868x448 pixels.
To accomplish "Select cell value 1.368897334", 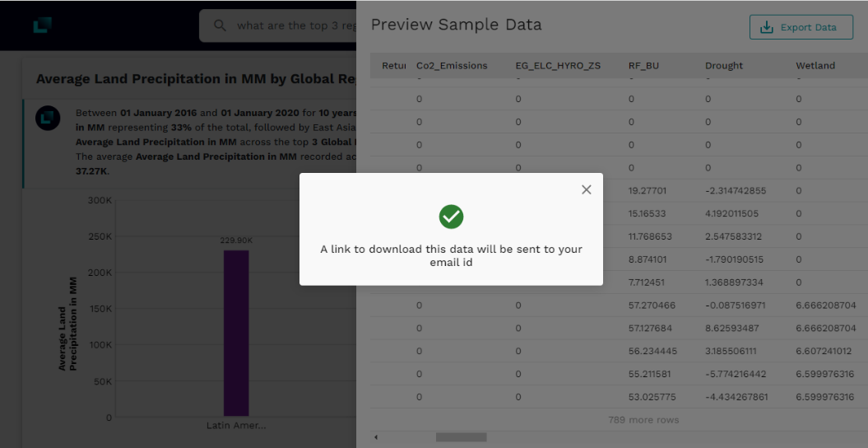I will (734, 282).
